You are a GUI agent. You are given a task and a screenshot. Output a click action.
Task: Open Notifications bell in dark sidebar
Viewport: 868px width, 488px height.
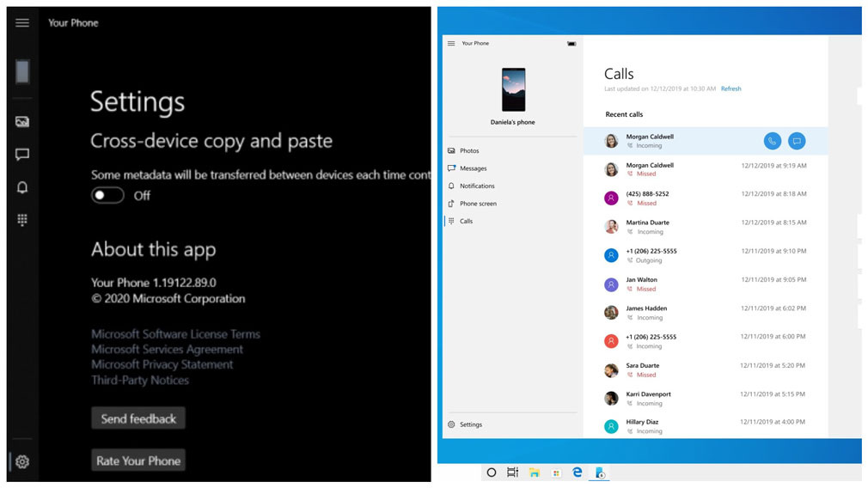[22, 187]
